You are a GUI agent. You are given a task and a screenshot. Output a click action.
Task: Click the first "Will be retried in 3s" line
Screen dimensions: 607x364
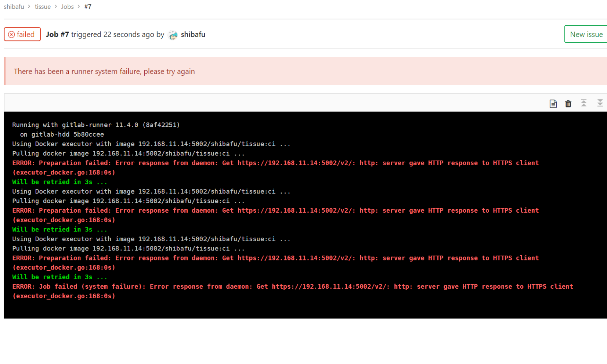click(x=59, y=182)
